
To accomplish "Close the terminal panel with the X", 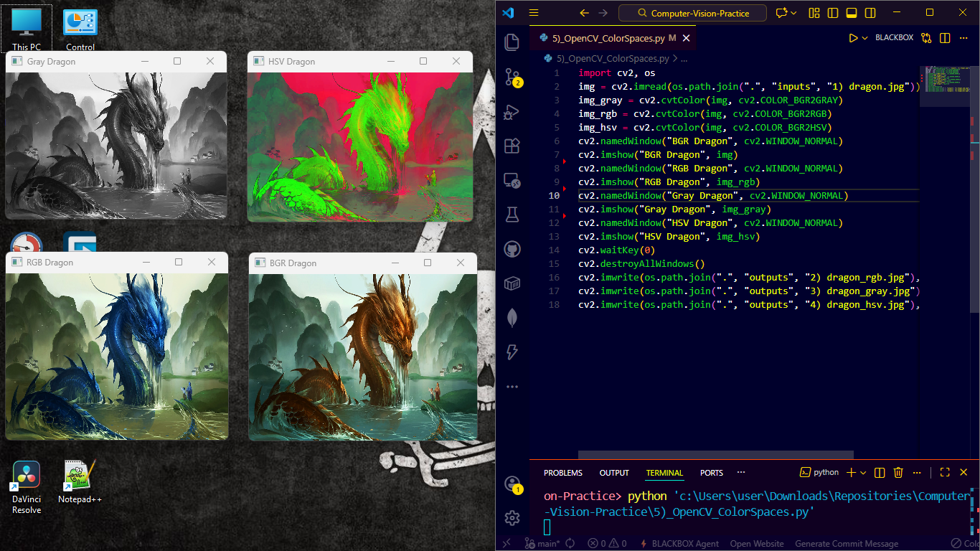I will point(964,472).
